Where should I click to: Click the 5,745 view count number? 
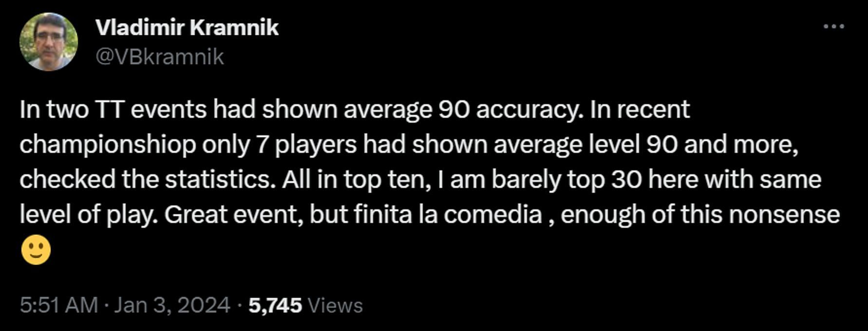275,305
